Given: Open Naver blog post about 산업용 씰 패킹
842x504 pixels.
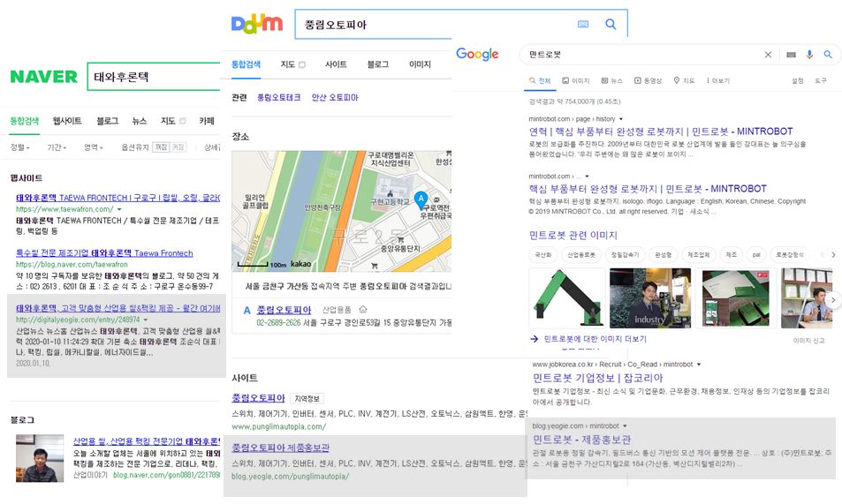Looking at the screenshot, I should (147, 441).
